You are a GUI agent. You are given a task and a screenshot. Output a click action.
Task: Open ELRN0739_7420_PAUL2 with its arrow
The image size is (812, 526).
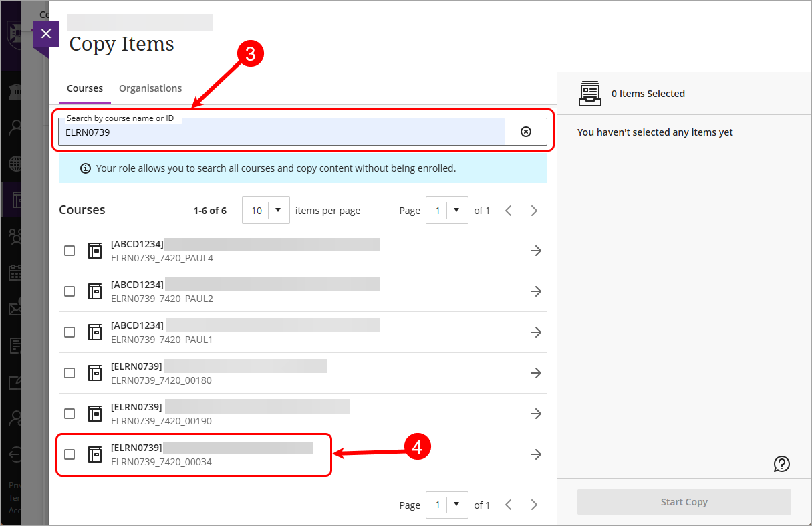click(535, 291)
